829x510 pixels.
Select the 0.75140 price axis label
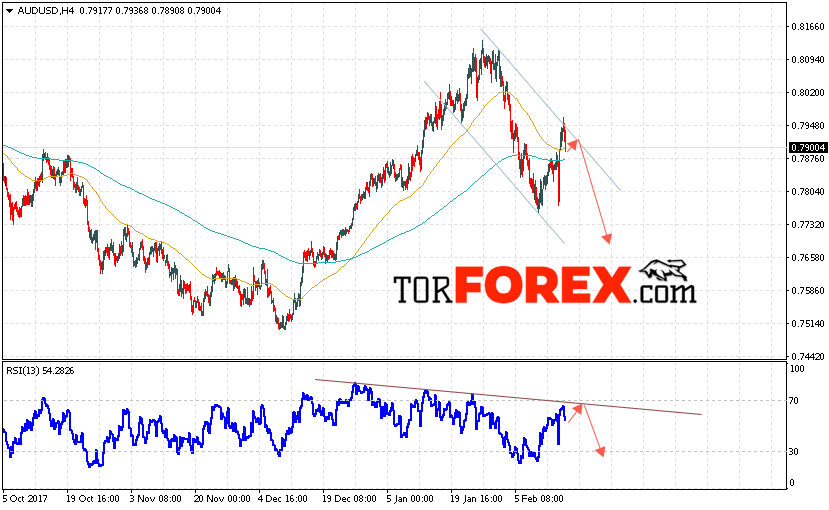(808, 323)
